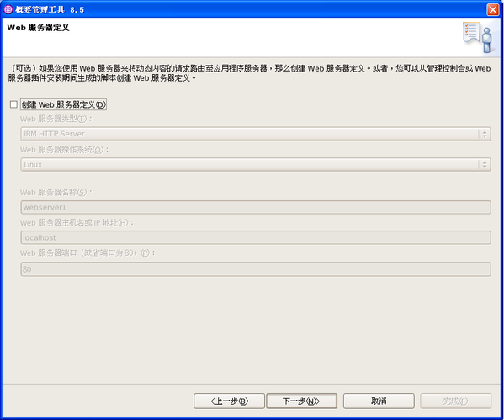
Task: Cancel the wizard with 取消 button
Action: click(x=379, y=401)
